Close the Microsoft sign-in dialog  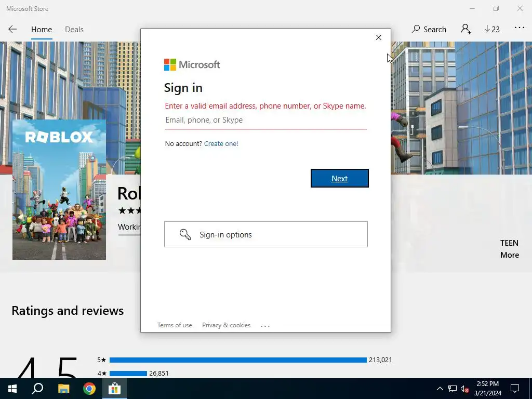[x=379, y=37]
